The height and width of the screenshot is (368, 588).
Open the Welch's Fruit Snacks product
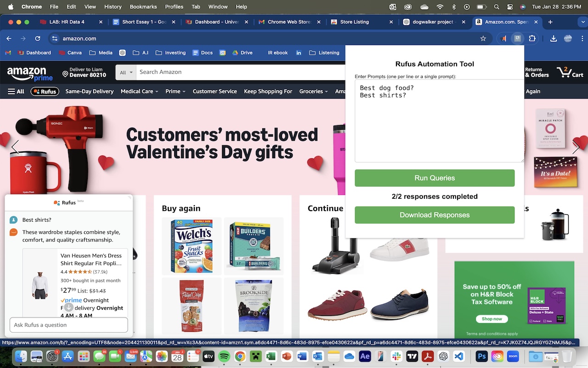point(192,246)
